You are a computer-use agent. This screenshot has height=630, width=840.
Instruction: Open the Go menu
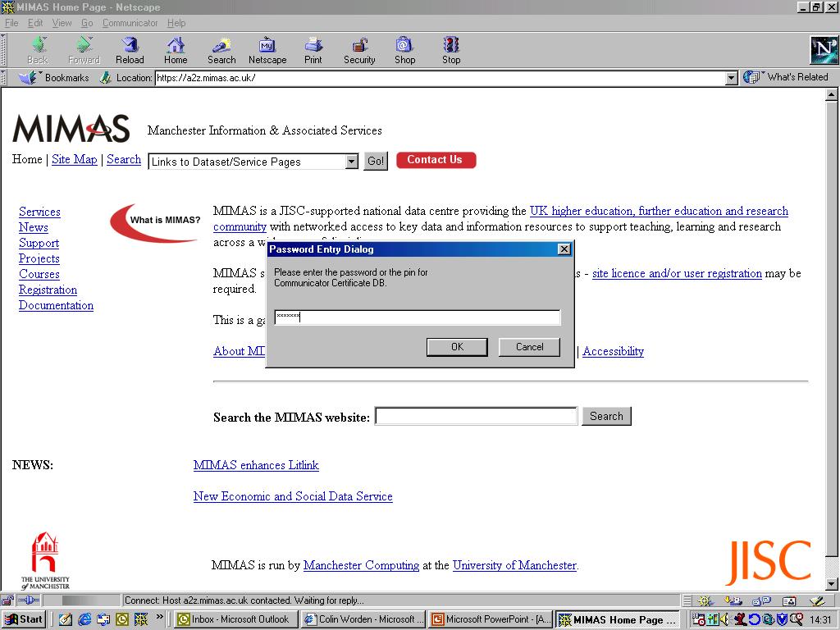87,23
